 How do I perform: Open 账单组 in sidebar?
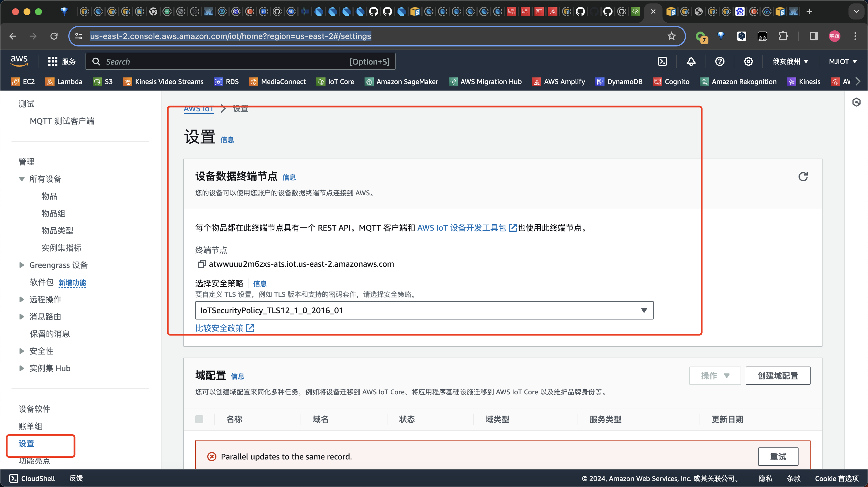coord(30,426)
